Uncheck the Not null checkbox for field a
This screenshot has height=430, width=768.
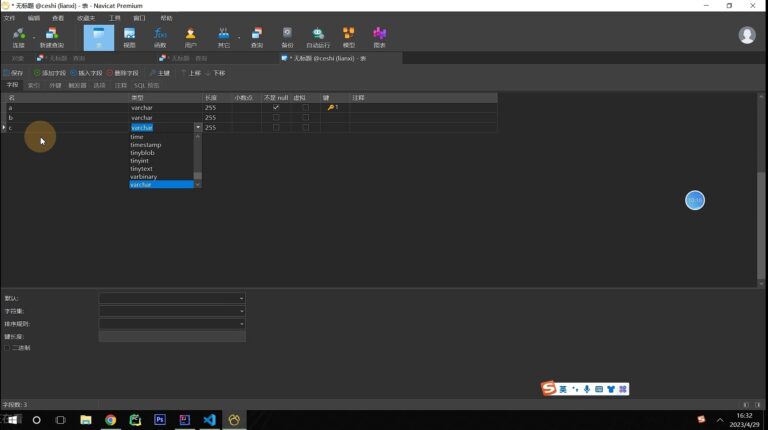point(276,107)
